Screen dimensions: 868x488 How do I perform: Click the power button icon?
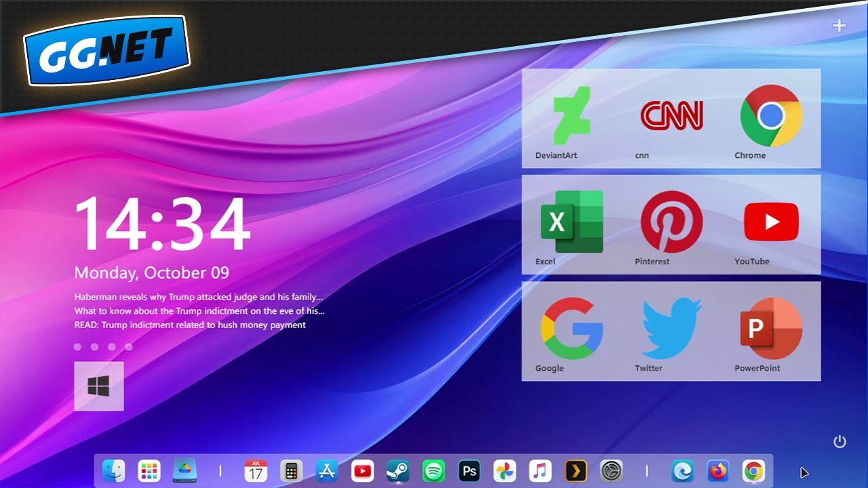840,442
